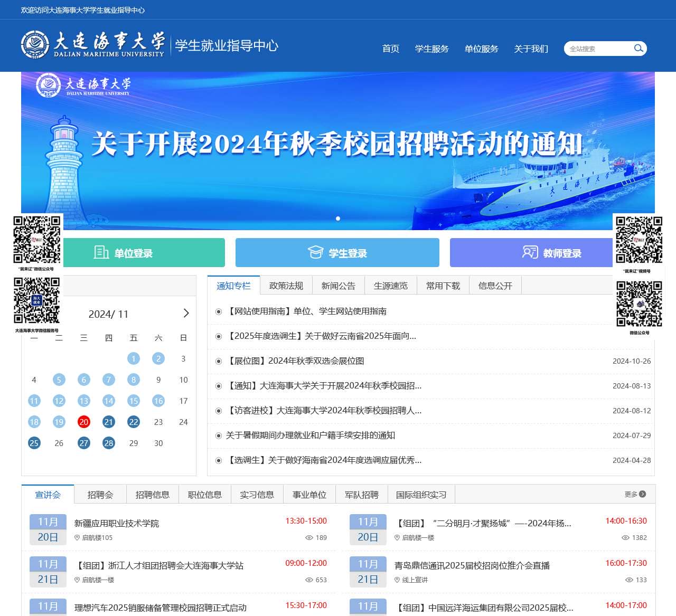This screenshot has width=676, height=616.
Task: Click the 更多 more arrow icon
Action: coord(643,494)
